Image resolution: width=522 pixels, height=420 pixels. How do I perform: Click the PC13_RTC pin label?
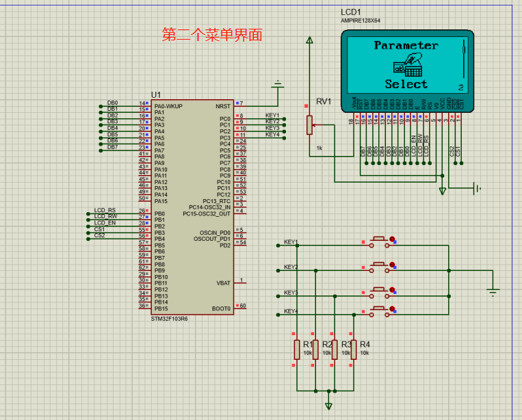(216, 201)
